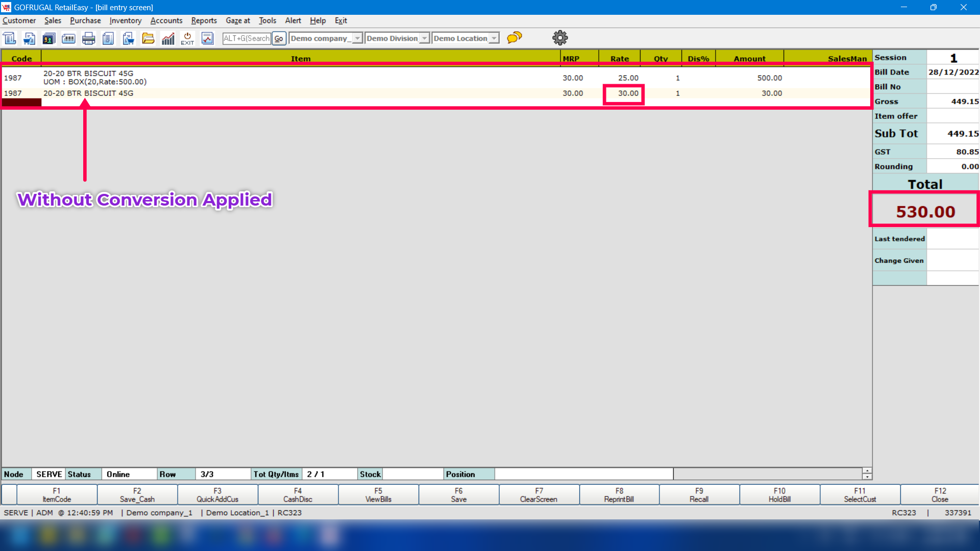Expand the Demo company dropdown
Image resolution: width=980 pixels, height=551 pixels.
[357, 38]
